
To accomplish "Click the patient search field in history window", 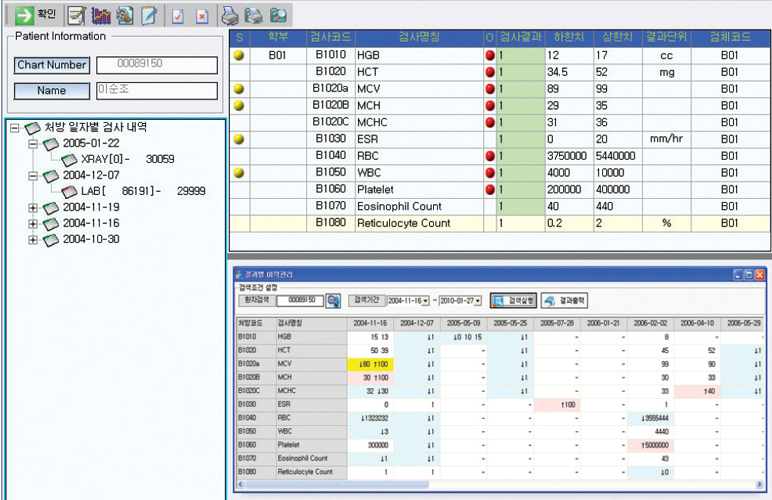I will click(300, 300).
